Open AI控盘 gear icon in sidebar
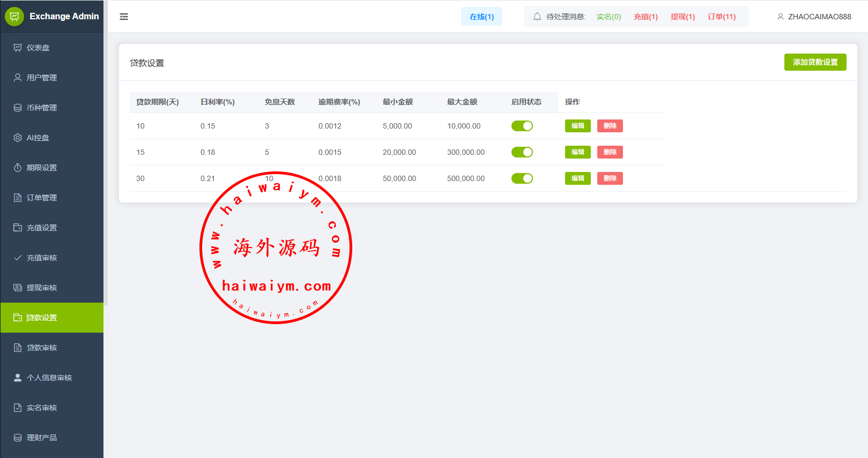 18,138
